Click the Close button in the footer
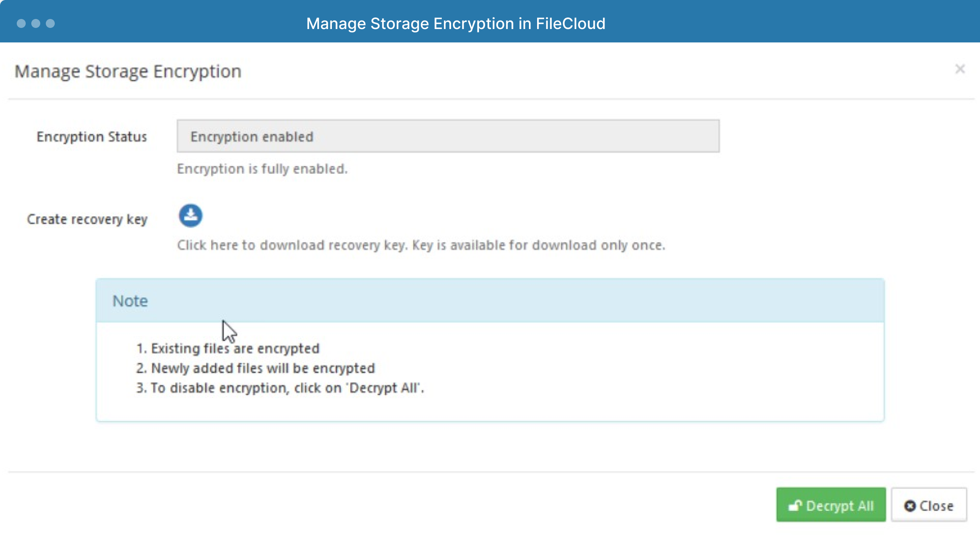The height and width of the screenshot is (536, 980). pyautogui.click(x=929, y=504)
